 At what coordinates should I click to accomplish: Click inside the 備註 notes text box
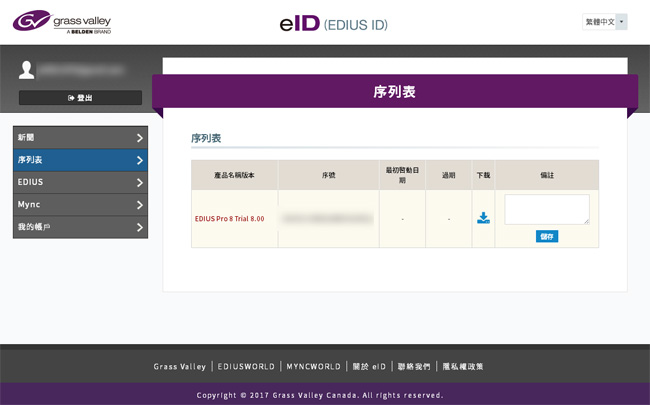tap(546, 209)
